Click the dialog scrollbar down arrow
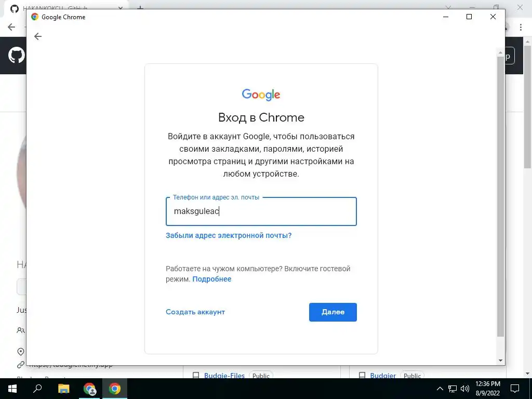The height and width of the screenshot is (399, 532). (500, 361)
